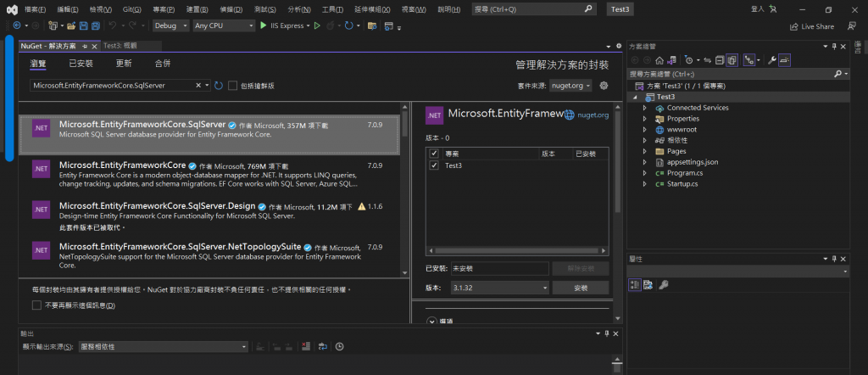868x375 pixels.
Task: Collapse all nodes in Solution Explorer
Action: point(720,60)
